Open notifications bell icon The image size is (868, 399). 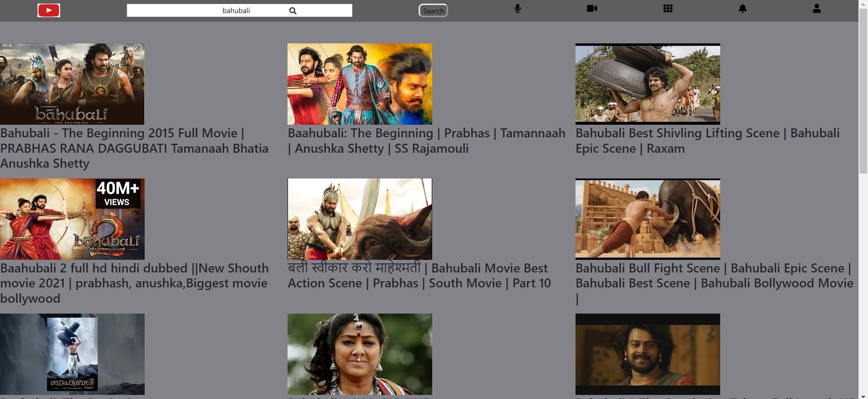pyautogui.click(x=742, y=9)
